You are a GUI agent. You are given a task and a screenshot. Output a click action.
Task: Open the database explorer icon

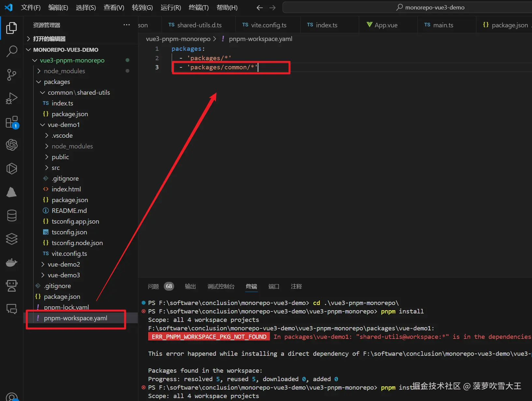[x=12, y=215]
